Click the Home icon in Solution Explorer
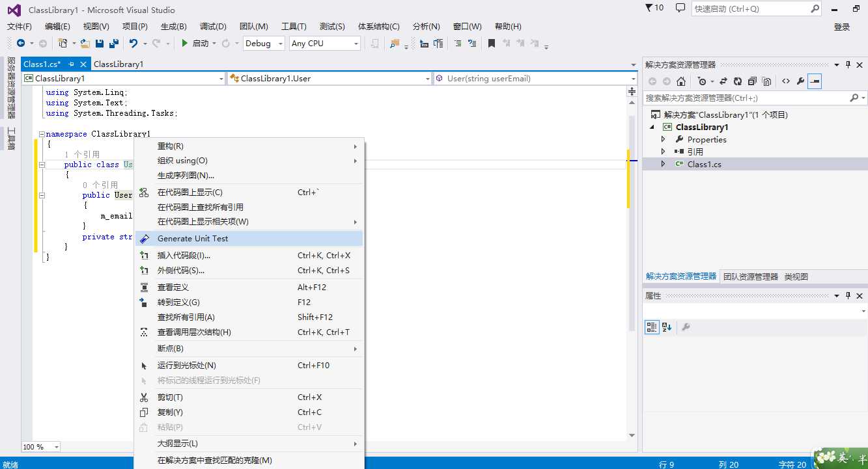Screen dimensions: 868x469 coord(681,81)
